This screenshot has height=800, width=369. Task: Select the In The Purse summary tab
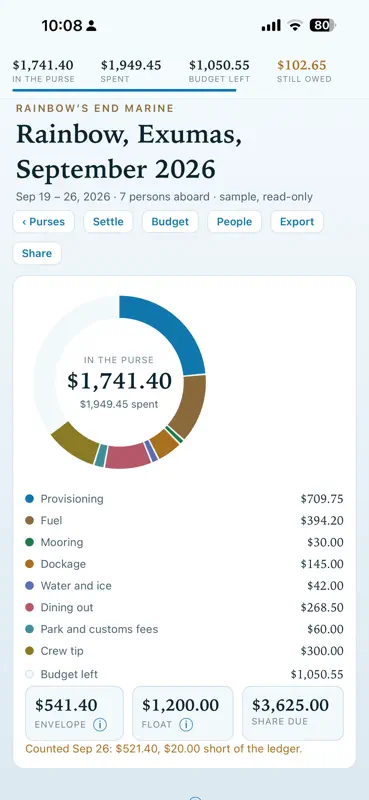click(43, 71)
